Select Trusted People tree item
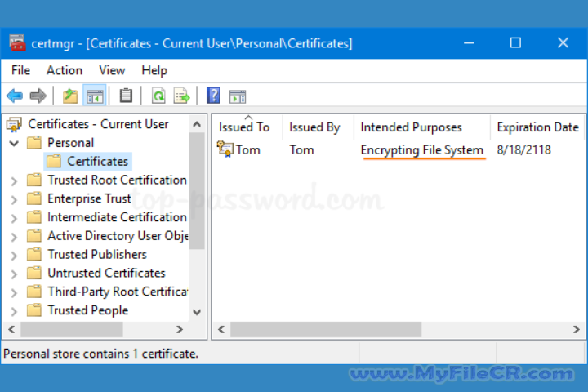 pyautogui.click(x=88, y=310)
